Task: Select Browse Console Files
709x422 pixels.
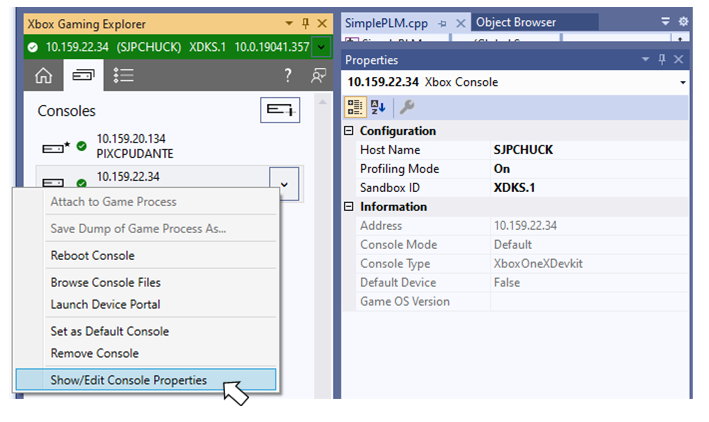Action: [x=106, y=282]
